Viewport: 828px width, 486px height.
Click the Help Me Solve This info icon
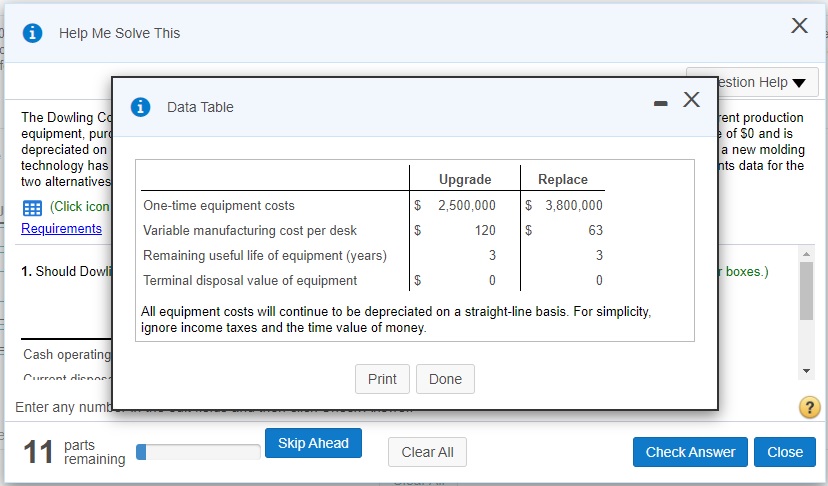[x=32, y=33]
